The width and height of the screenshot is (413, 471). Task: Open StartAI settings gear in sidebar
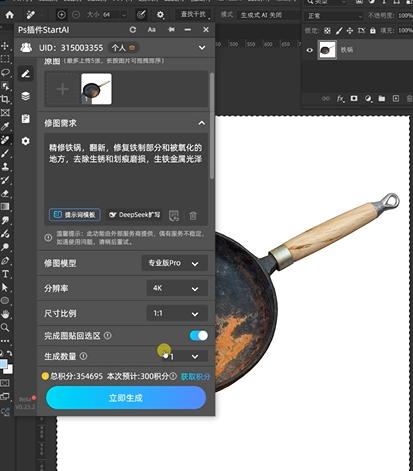[26, 141]
